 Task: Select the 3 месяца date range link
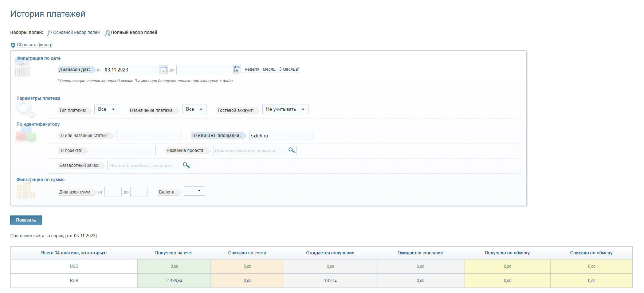click(x=289, y=69)
